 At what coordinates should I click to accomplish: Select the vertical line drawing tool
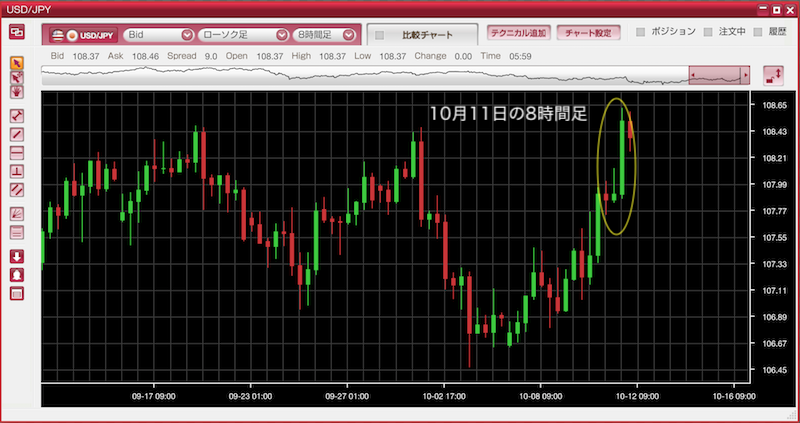coord(16,171)
